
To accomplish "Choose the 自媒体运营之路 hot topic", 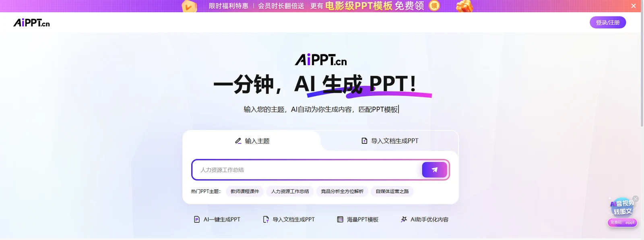I will tap(392, 191).
